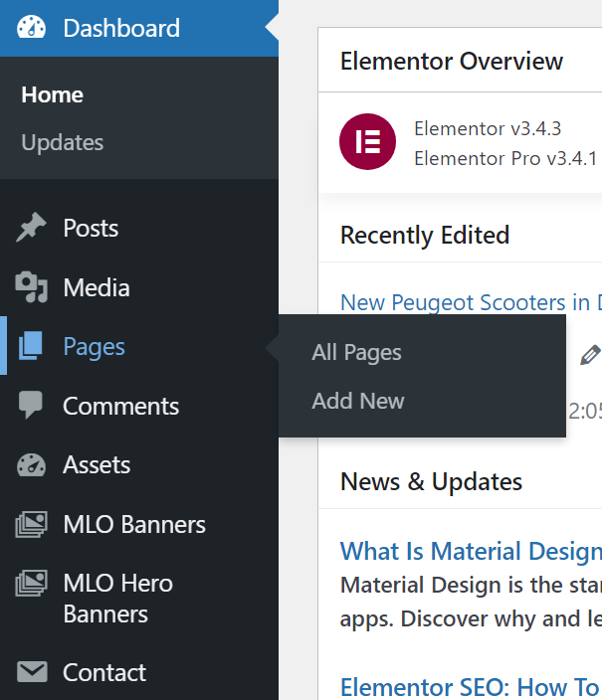Open the Home submenu item
This screenshot has height=700, width=602.
click(x=53, y=95)
